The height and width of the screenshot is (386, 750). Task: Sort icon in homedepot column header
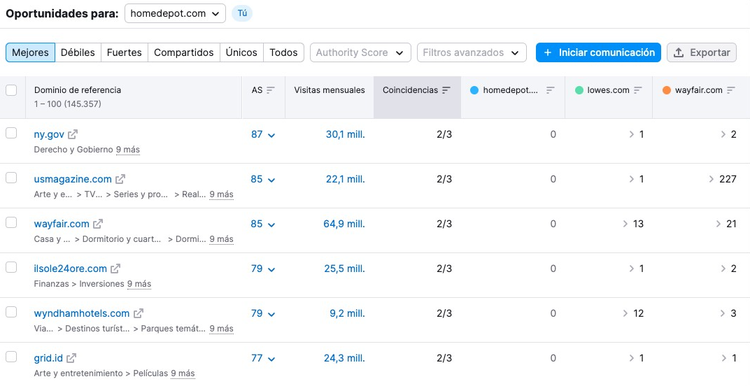click(x=550, y=90)
